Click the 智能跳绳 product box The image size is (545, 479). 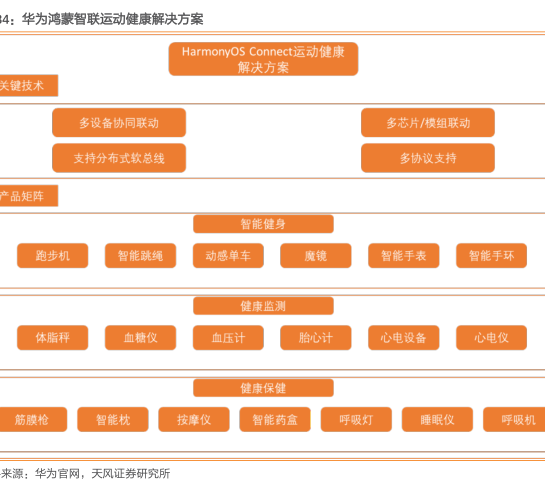pos(140,255)
